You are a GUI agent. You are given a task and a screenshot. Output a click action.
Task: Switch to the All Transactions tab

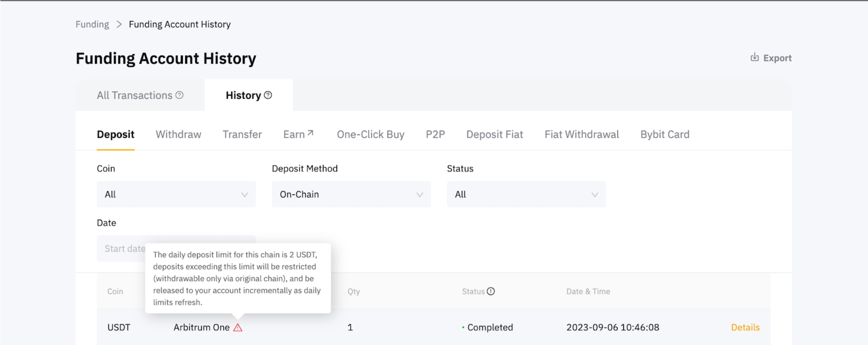pos(135,95)
